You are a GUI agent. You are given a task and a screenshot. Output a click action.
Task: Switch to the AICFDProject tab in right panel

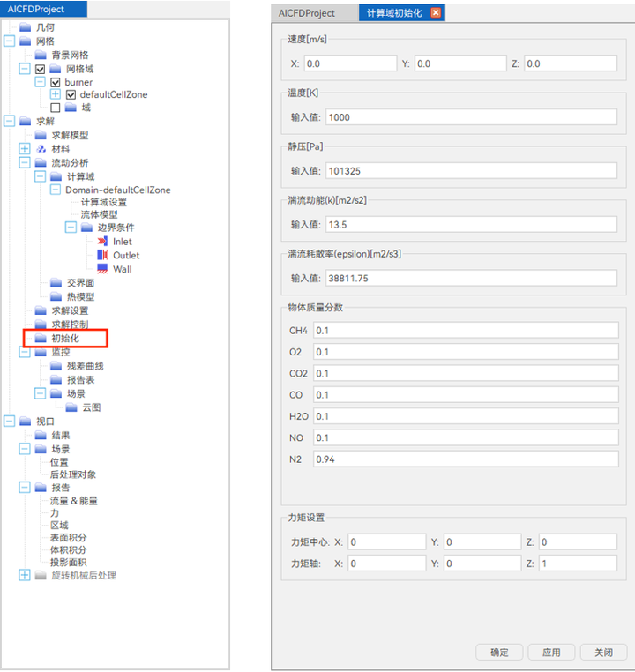[x=314, y=13]
